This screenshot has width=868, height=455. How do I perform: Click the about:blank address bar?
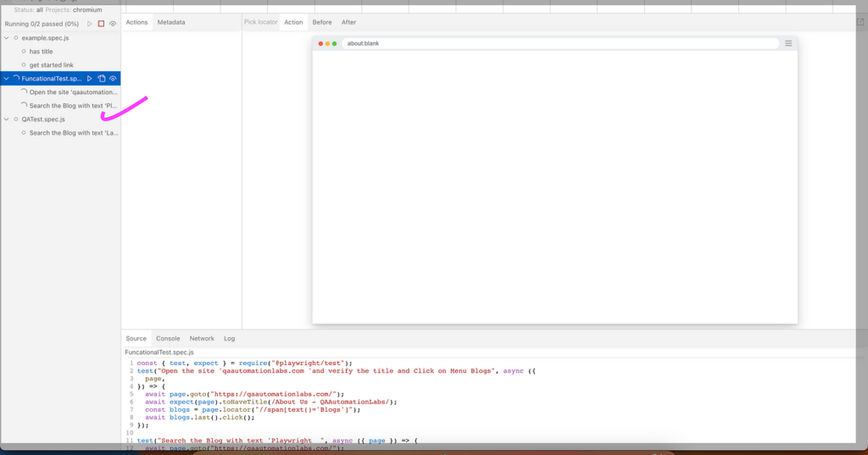click(560, 44)
